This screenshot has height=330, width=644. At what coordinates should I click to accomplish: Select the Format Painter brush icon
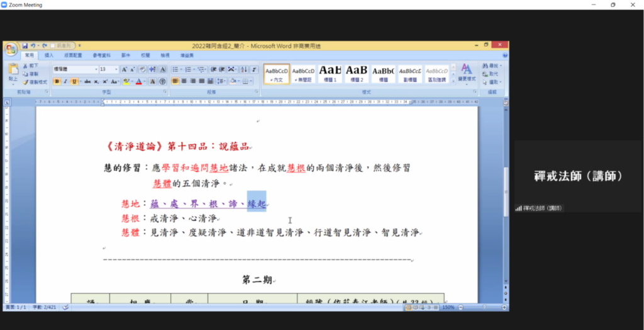(x=26, y=82)
